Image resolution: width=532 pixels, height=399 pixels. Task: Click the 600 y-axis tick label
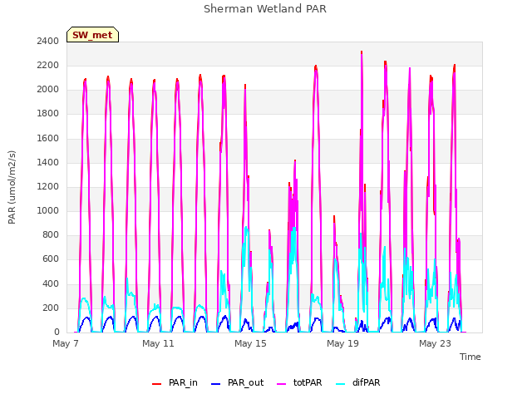[51, 259]
